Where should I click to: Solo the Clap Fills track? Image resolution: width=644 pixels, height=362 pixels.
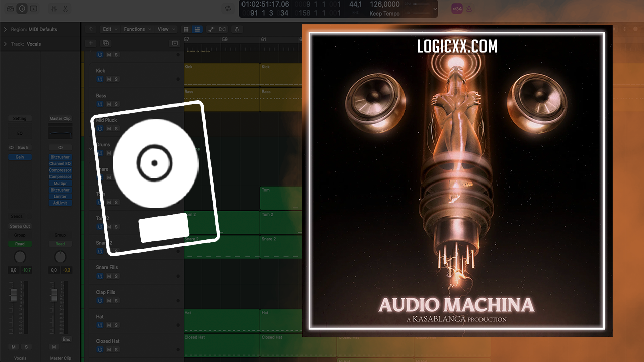[x=116, y=301]
